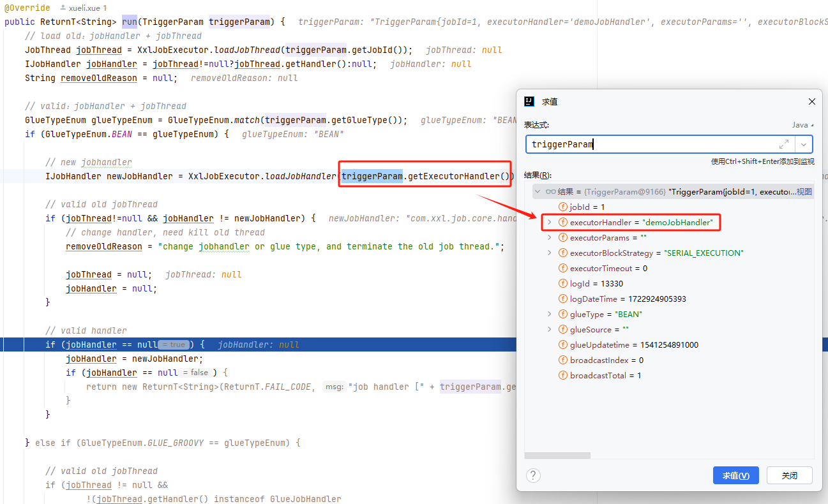This screenshot has width=828, height=504.
Task: Click the "// valid handler" comment
Action: [x=86, y=330]
